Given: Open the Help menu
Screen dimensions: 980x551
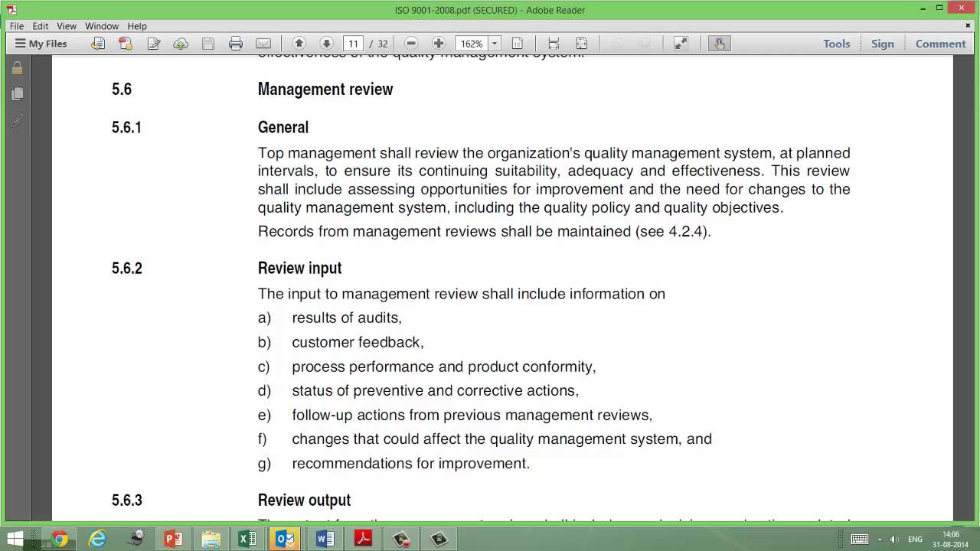Looking at the screenshot, I should click(x=137, y=26).
